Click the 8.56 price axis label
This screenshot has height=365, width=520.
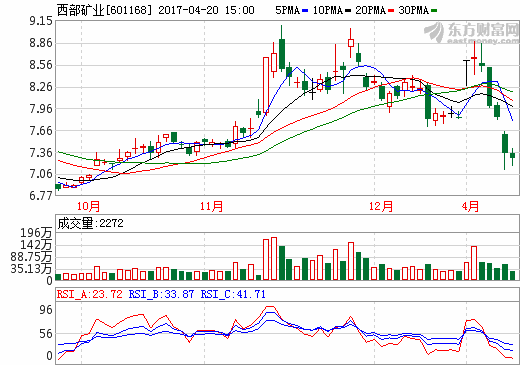click(41, 65)
